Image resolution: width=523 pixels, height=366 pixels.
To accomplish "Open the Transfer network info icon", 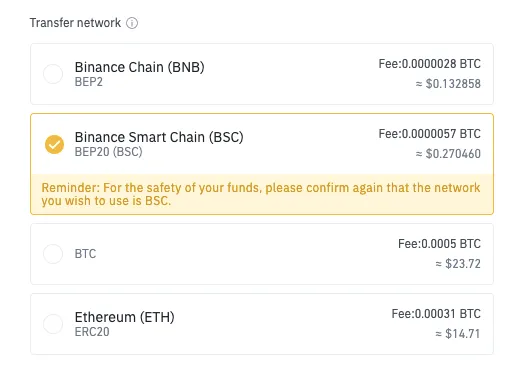I will (132, 23).
